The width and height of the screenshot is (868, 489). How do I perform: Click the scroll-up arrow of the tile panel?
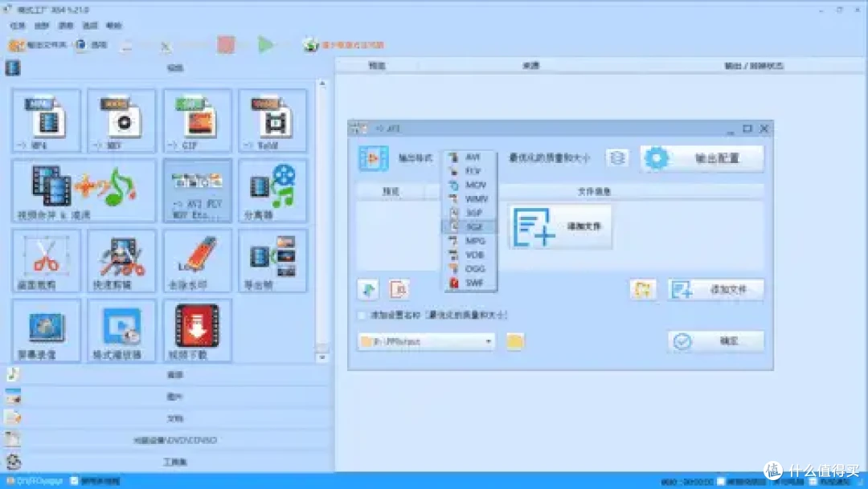coord(322,84)
